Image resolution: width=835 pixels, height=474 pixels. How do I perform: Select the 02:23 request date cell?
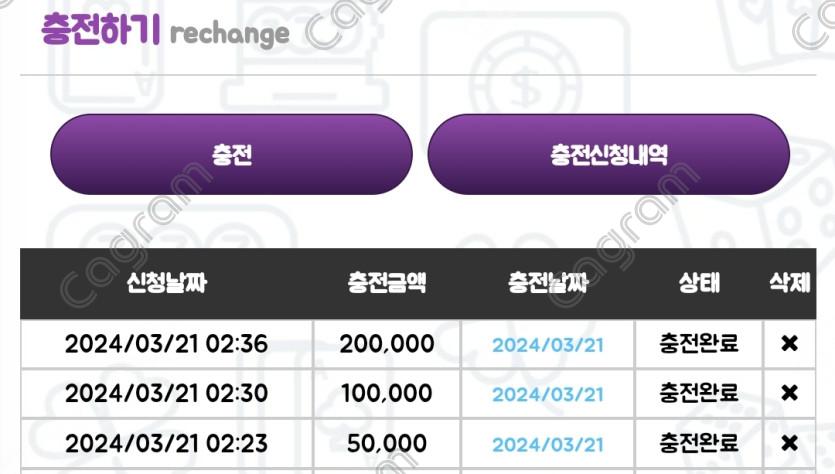click(x=167, y=443)
